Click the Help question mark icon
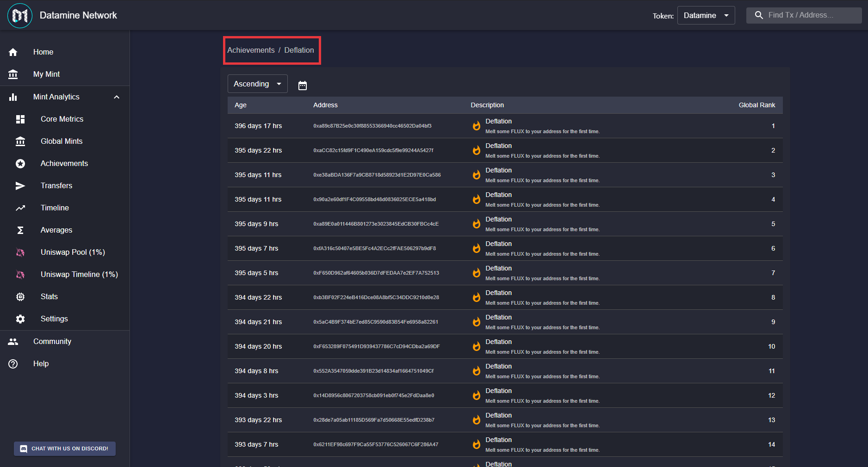Screen dimensions: 868x467 (x=13, y=364)
